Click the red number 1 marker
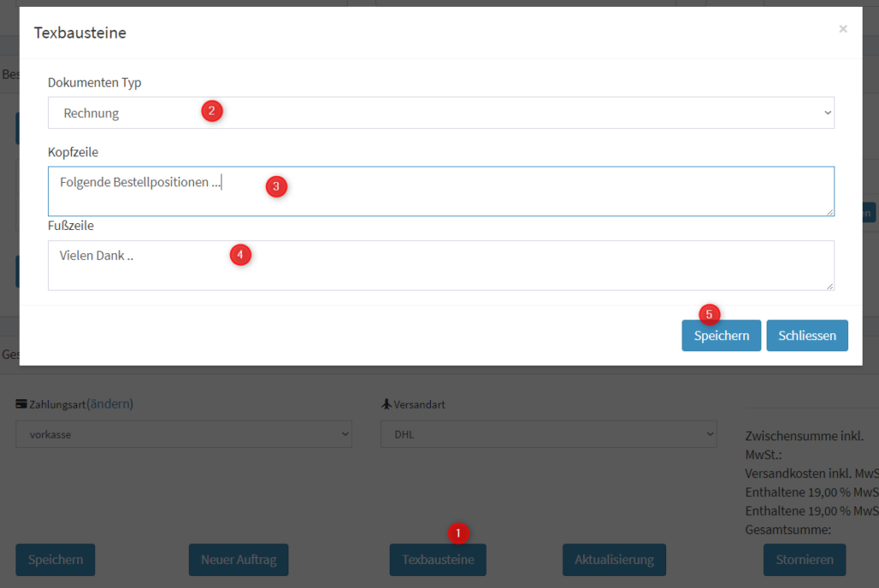Screen dimensions: 879x588 [458, 533]
